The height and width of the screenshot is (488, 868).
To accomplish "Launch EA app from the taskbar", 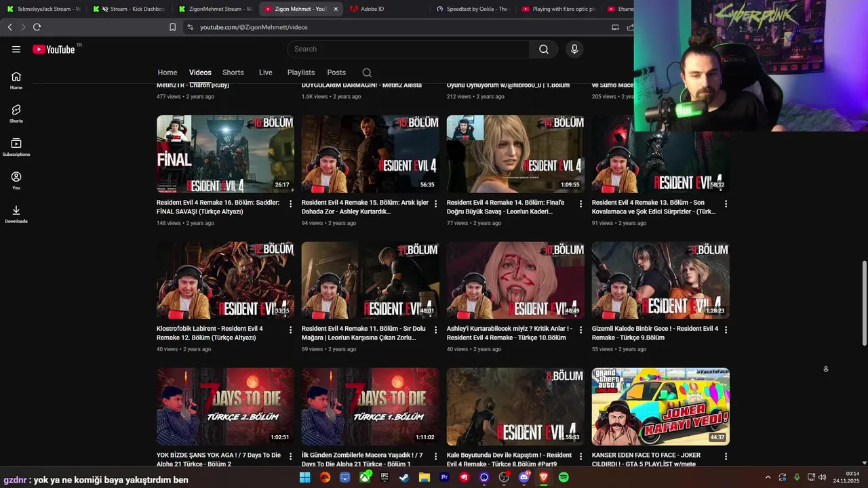I will click(x=325, y=477).
